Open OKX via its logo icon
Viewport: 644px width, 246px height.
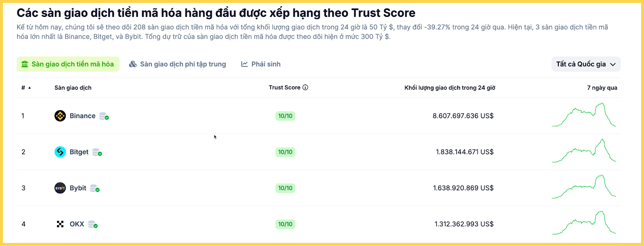point(61,224)
